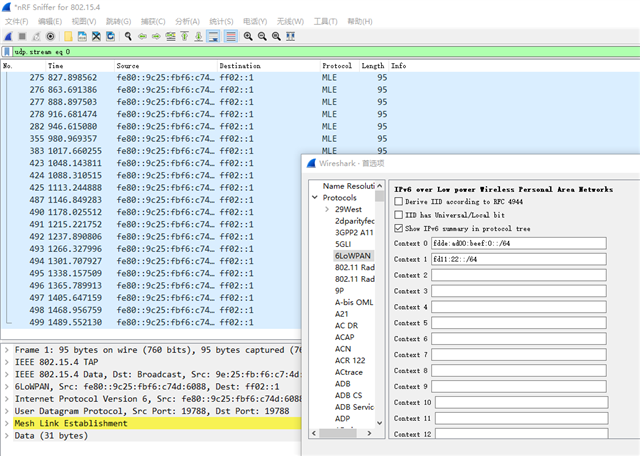This screenshot has height=456, width=640.
Task: Open the 跳转(G) menu
Action: pyautogui.click(x=118, y=21)
